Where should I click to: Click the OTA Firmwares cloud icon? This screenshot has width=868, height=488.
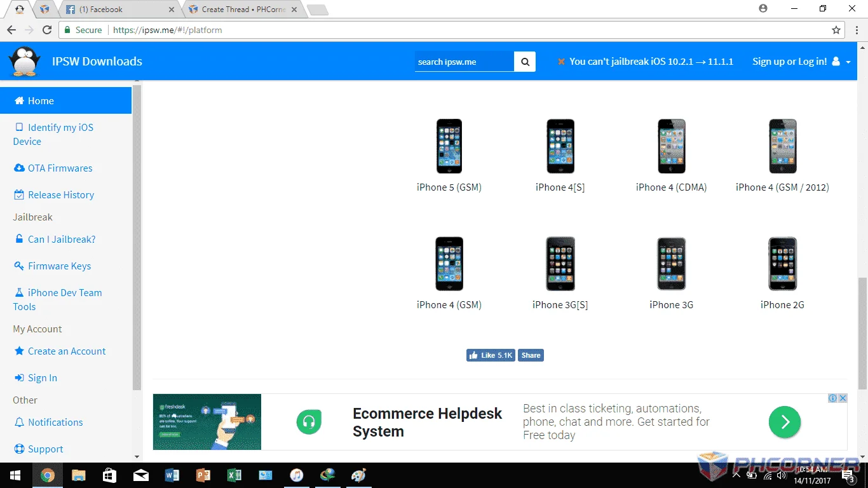(x=19, y=168)
